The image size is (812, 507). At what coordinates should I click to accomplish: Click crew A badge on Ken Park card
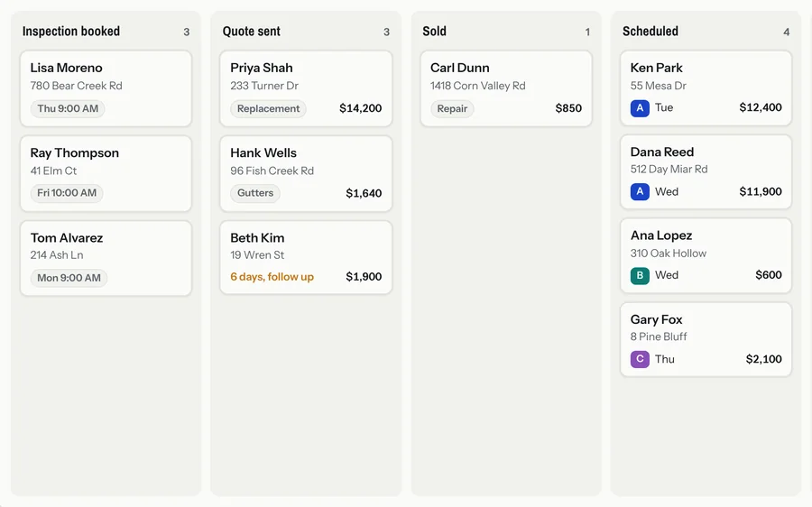coord(640,107)
